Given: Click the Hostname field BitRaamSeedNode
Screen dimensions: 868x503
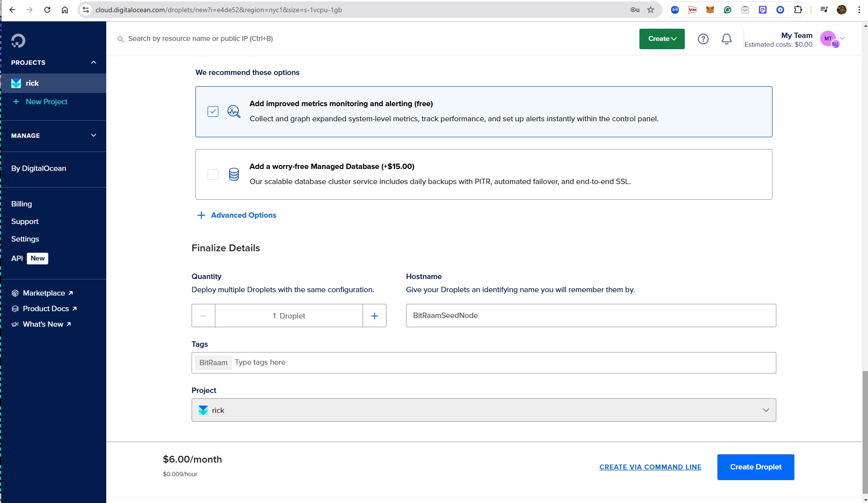Looking at the screenshot, I should tap(591, 316).
